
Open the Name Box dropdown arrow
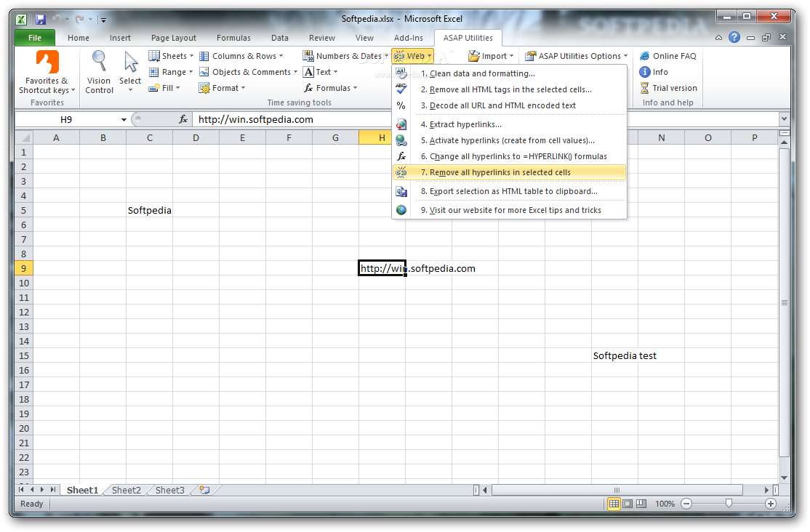tap(124, 119)
